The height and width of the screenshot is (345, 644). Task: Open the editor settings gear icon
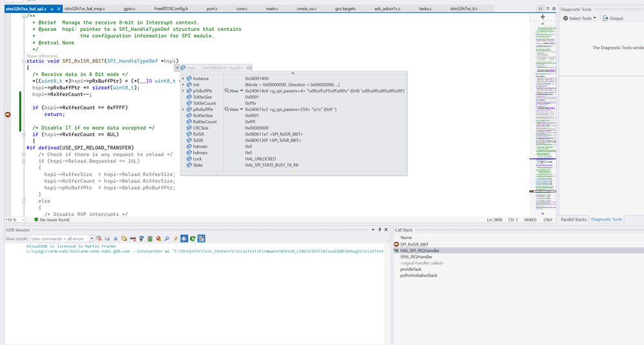click(554, 9)
